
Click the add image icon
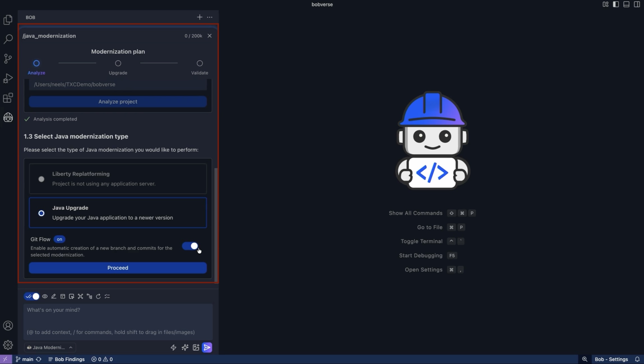coord(196,347)
